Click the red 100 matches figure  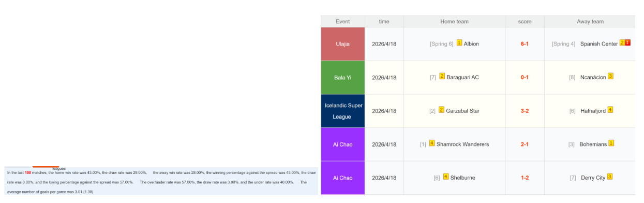(28, 172)
